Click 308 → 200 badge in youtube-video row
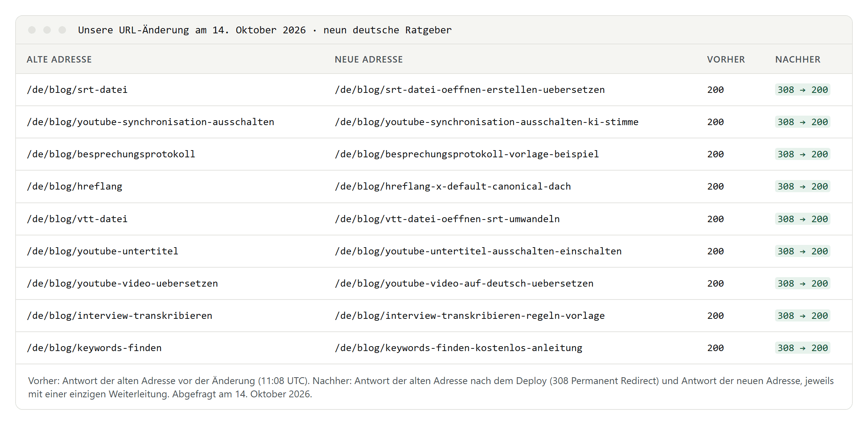The width and height of the screenshot is (868, 425). (803, 284)
